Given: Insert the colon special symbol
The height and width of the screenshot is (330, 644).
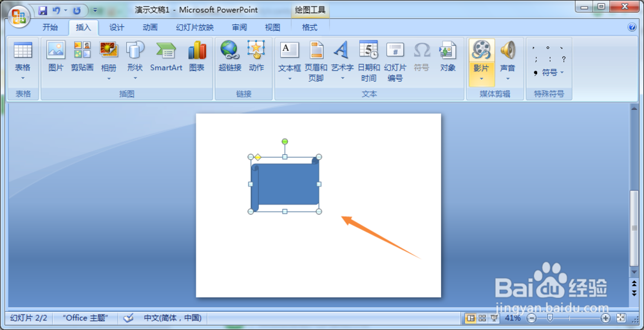Looking at the screenshot, I should [x=549, y=59].
